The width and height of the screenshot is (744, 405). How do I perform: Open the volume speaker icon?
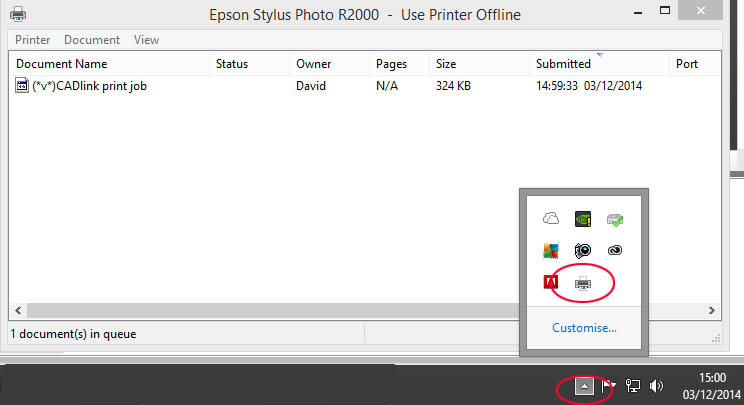pos(656,386)
